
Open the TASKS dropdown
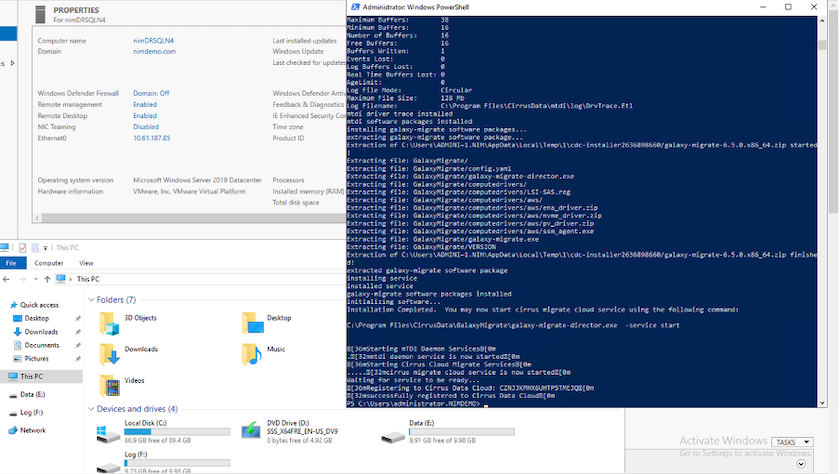790,442
